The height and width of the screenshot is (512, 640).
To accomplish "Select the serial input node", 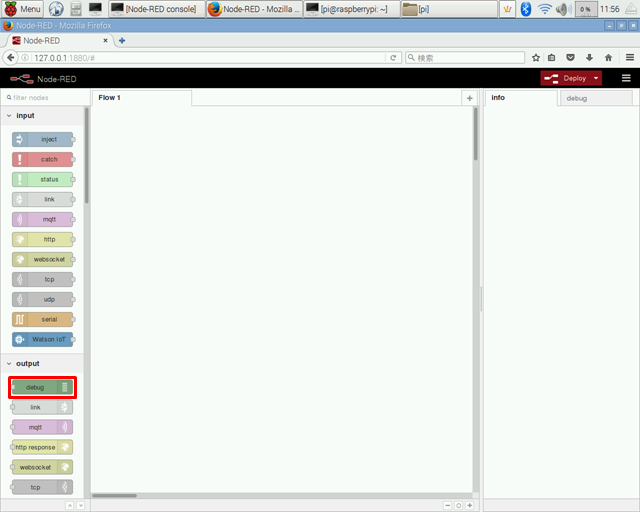I will click(x=42, y=320).
